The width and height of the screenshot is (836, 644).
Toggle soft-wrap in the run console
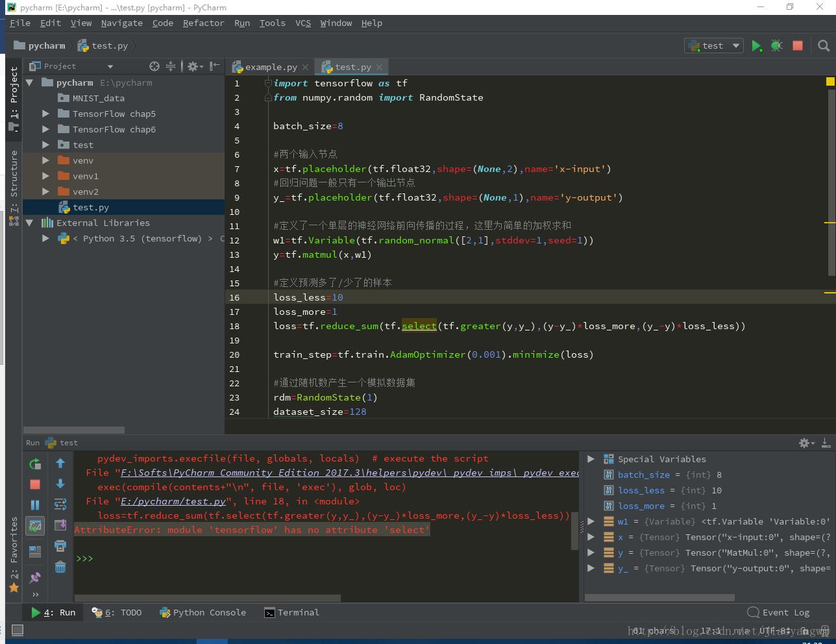click(60, 504)
